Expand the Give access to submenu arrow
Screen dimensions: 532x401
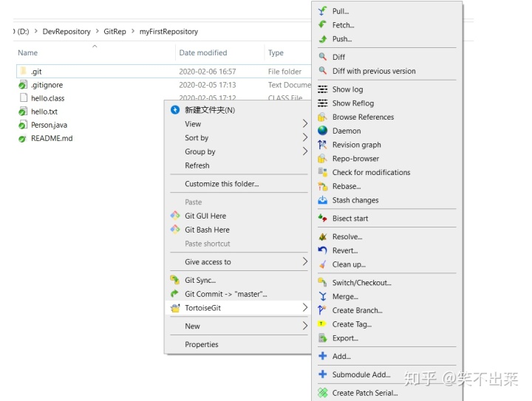(x=304, y=261)
